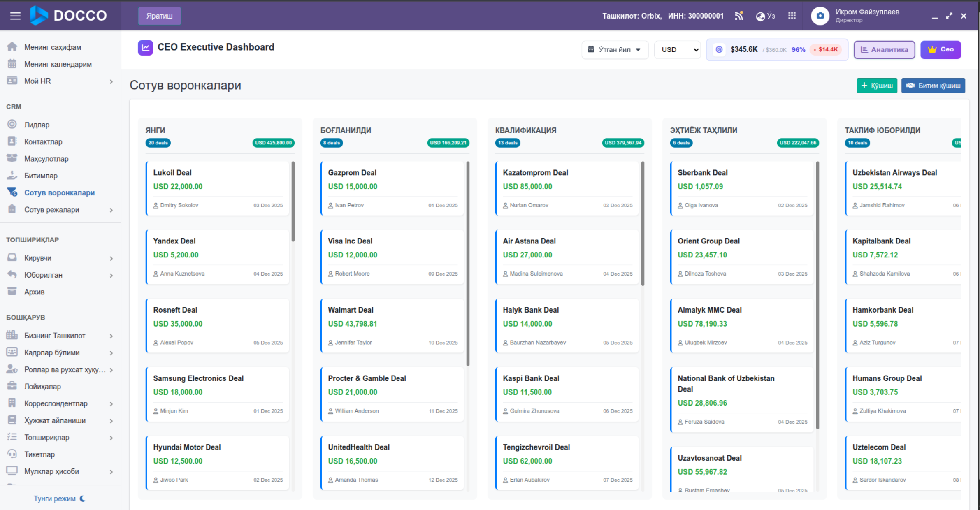Select Сотув воронкалари menu item
Screen dimensions: 980x510
(x=60, y=192)
